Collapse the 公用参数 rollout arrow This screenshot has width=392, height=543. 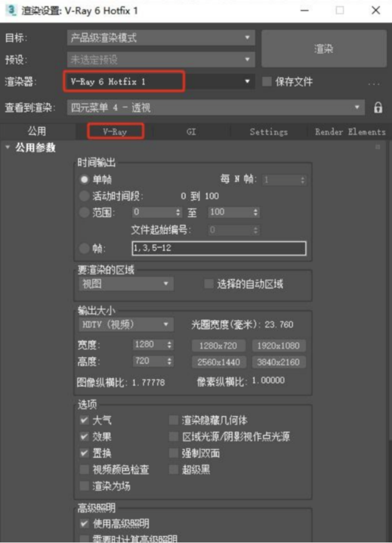click(8, 148)
